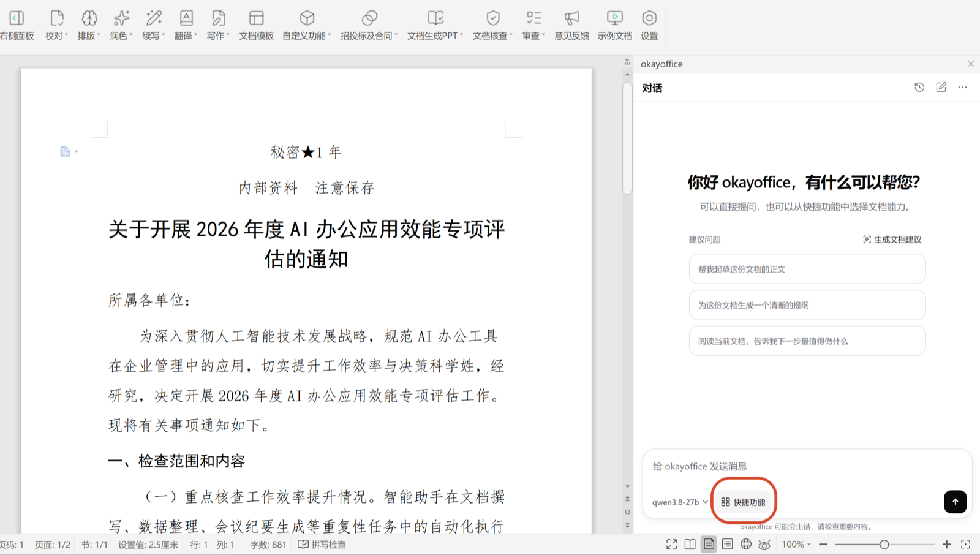Screen dimensions: 980x555
Task: Open 示例文档 sample documents
Action: point(615,25)
